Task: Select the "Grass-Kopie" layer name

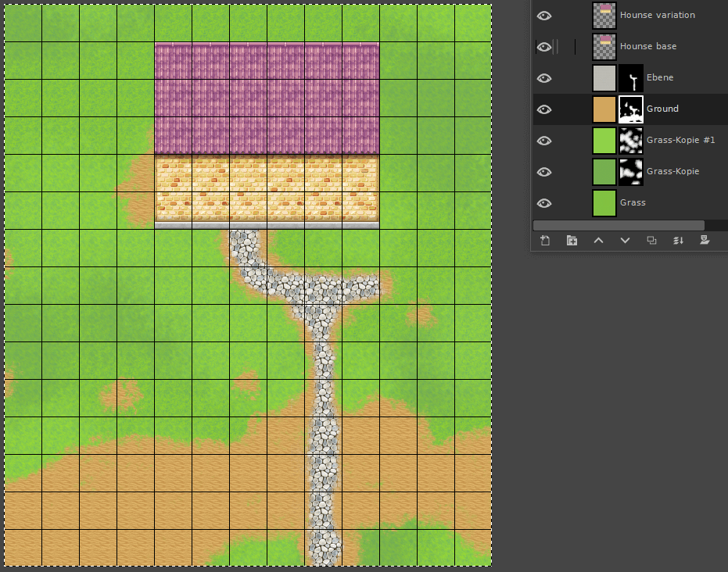Action: [672, 171]
